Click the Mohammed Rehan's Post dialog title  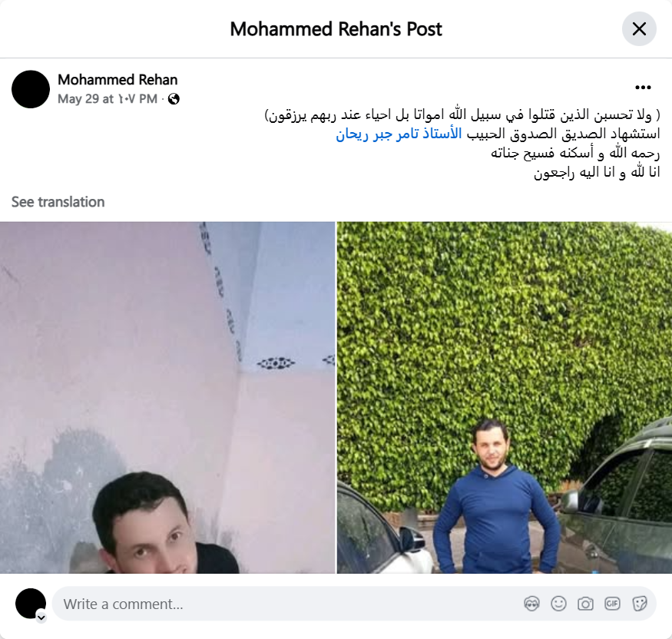(x=336, y=29)
